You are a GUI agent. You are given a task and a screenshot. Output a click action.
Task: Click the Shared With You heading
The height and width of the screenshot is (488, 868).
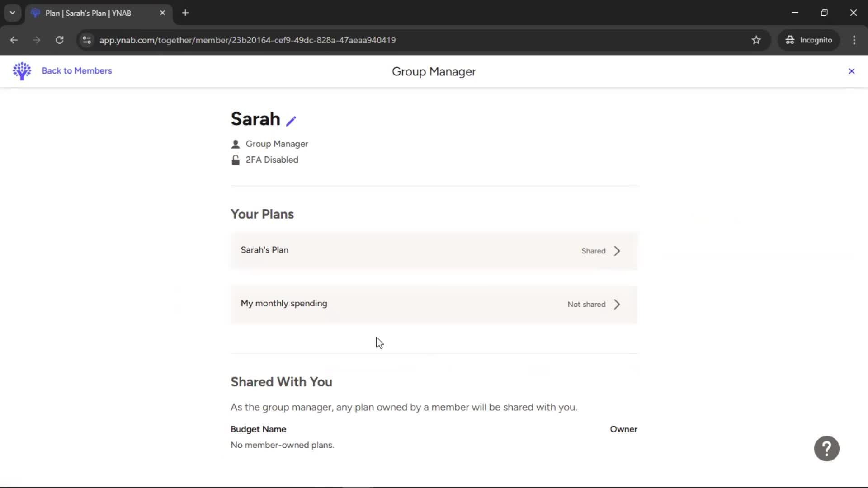click(281, 382)
